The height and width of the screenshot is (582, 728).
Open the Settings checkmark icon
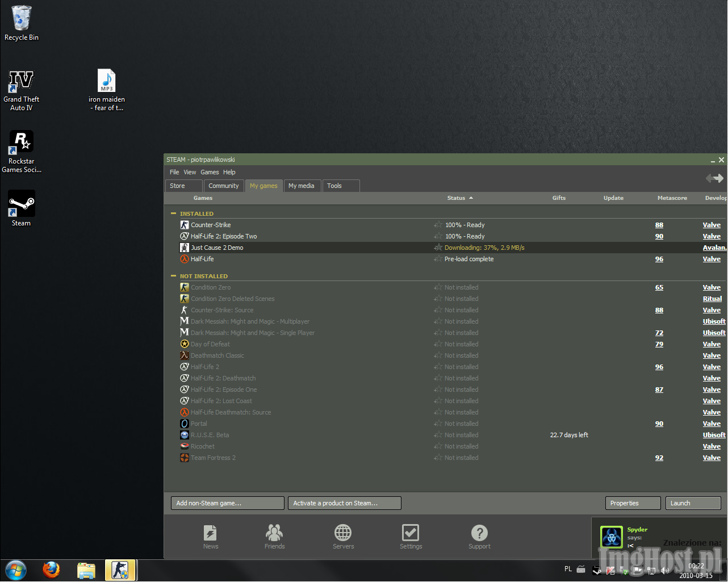click(x=411, y=533)
